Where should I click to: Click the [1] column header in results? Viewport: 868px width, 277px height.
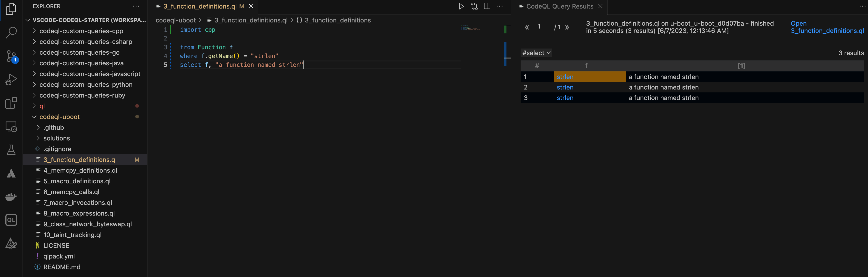click(741, 66)
